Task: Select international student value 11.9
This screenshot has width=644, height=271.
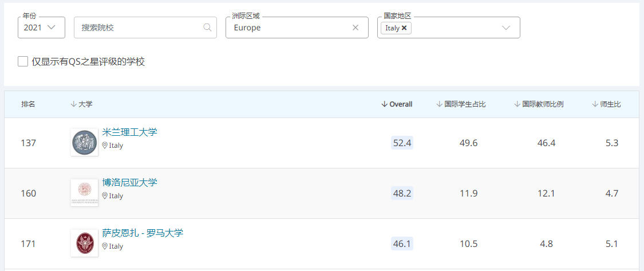Action: (469, 193)
